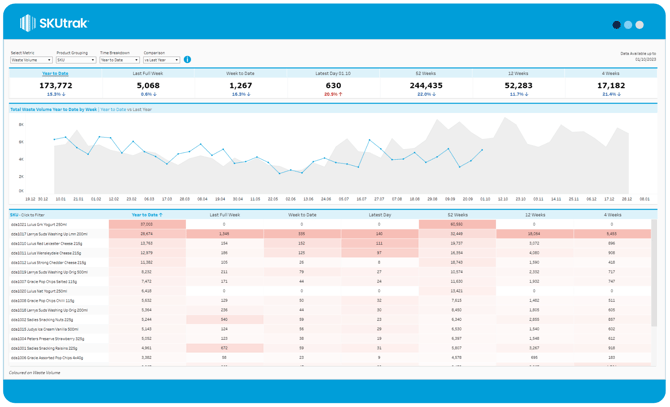This screenshot has width=670, height=407.
Task: Click the 37,015 highlighted heatmap cell
Action: coord(146,225)
